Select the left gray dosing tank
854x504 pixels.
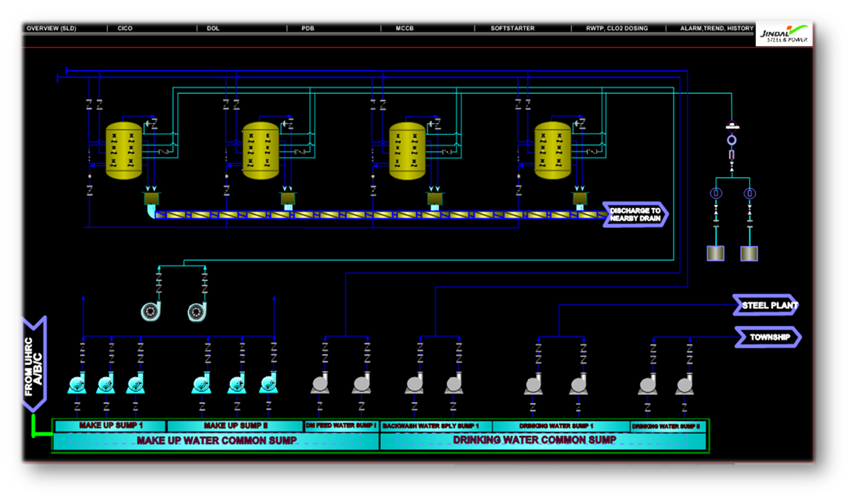[715, 253]
